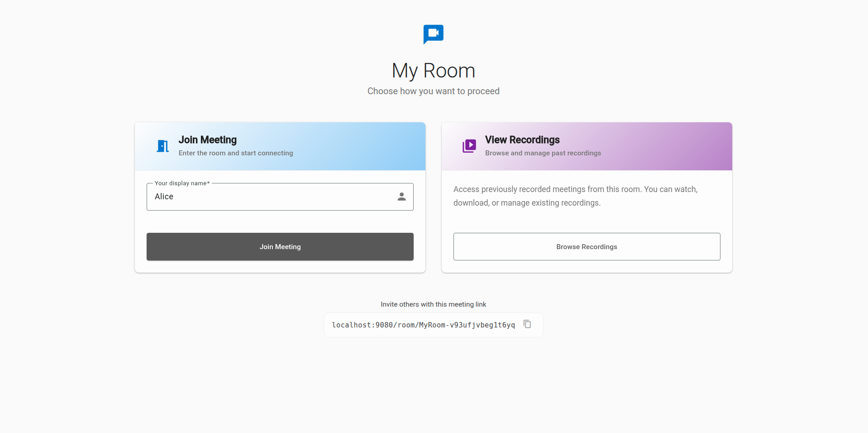
Task: Click the video camera logo icon
Action: (433, 34)
